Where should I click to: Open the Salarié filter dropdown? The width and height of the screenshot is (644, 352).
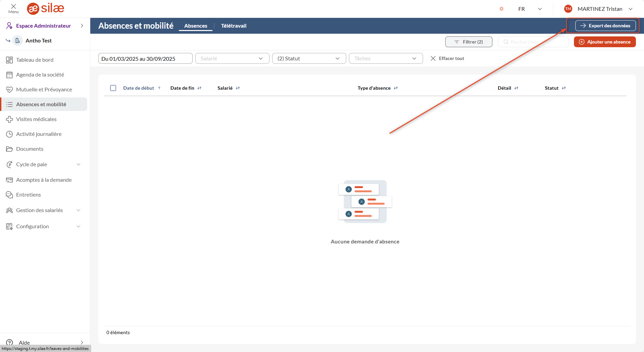pyautogui.click(x=232, y=58)
